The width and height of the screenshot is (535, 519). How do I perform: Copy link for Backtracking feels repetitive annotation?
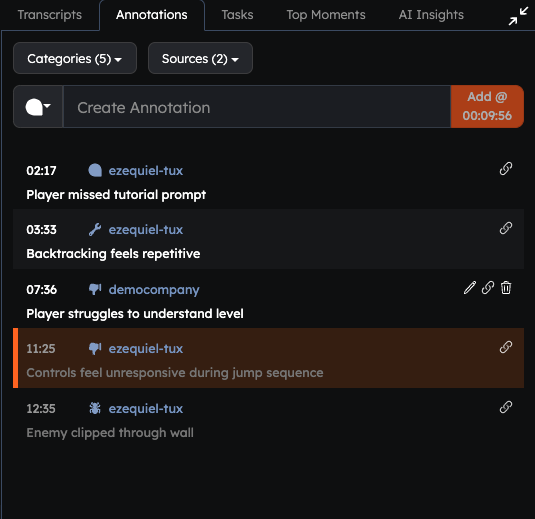pyautogui.click(x=506, y=228)
